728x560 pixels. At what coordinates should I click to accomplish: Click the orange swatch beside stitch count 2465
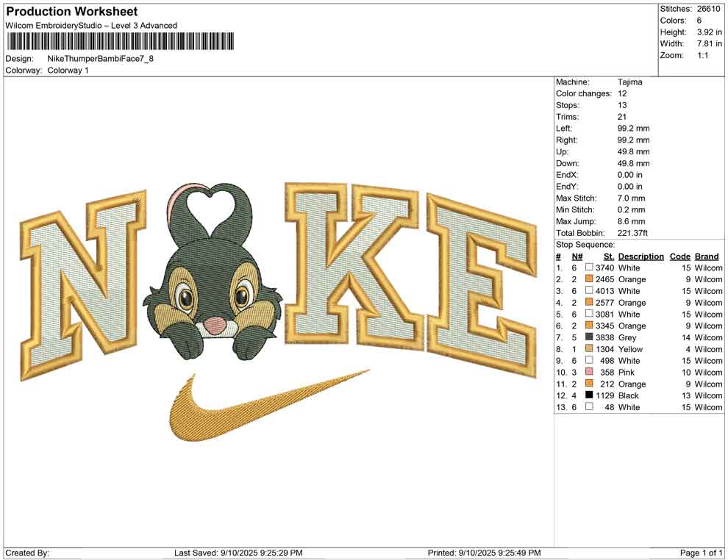[589, 279]
